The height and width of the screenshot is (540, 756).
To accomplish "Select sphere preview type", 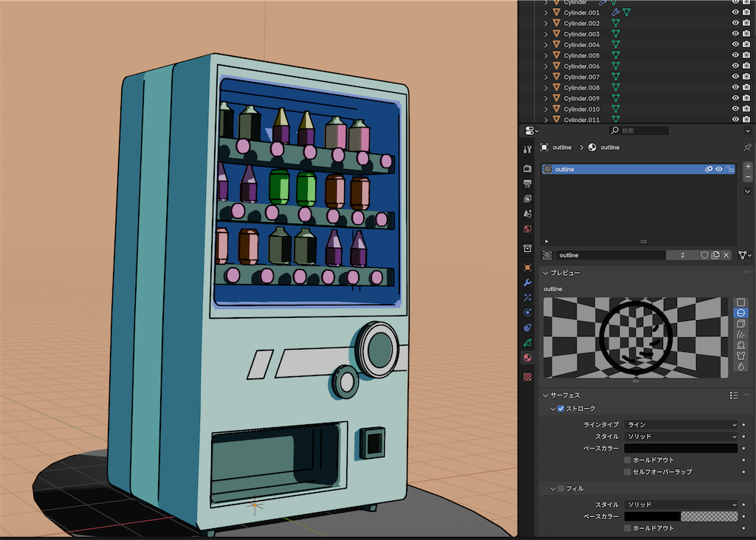I will tap(741, 313).
